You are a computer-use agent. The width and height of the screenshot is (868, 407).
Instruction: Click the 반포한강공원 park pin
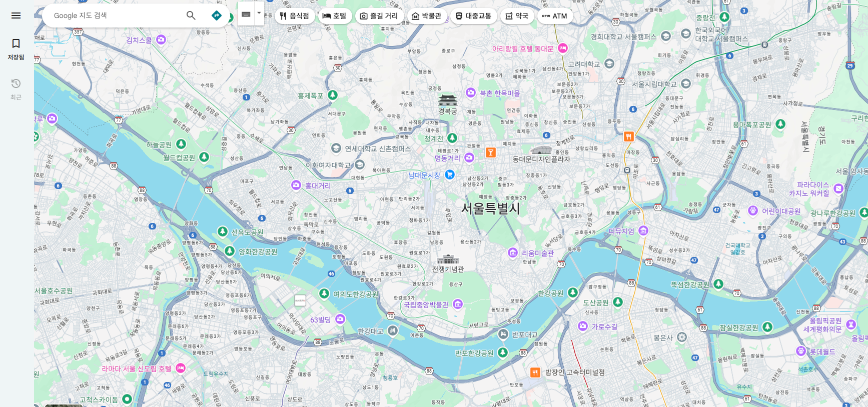503,352
